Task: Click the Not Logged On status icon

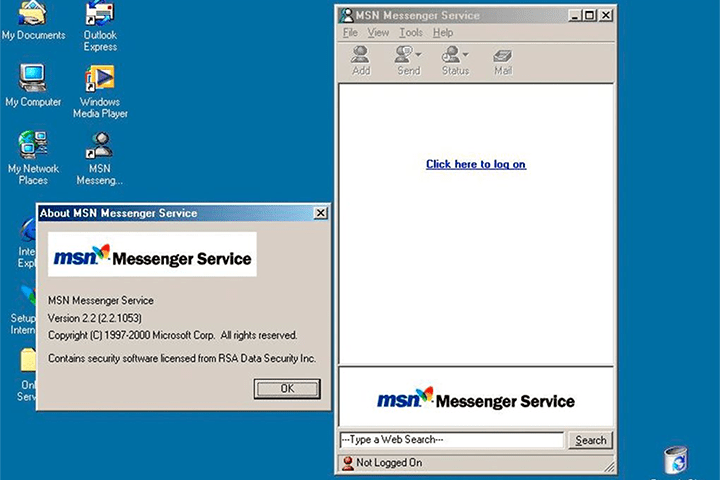Action: (348, 463)
